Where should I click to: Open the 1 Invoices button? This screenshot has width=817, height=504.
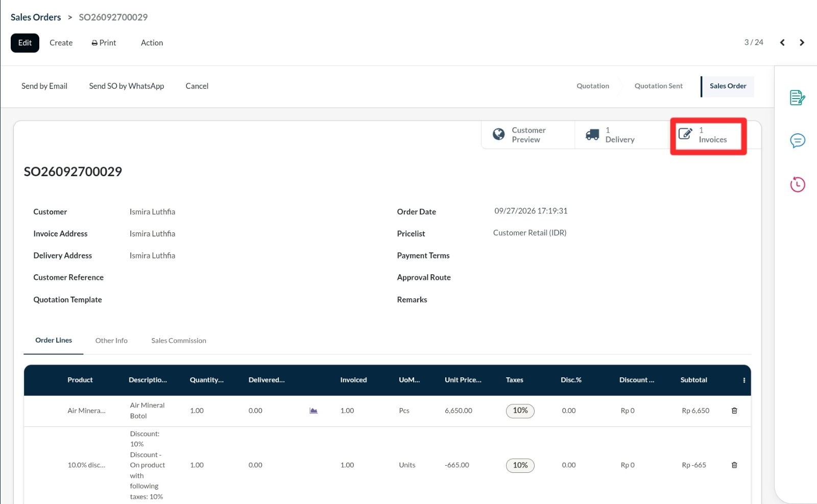click(708, 135)
